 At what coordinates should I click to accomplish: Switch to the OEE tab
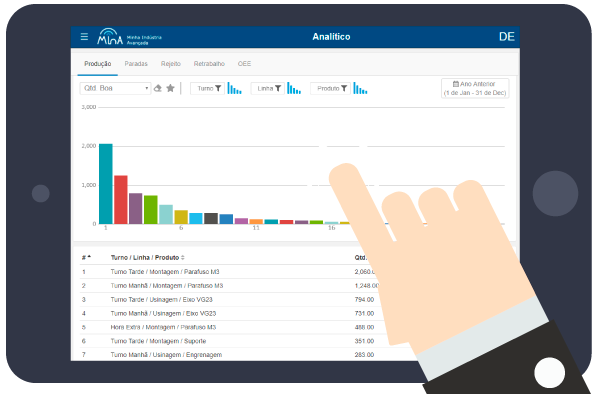(244, 64)
